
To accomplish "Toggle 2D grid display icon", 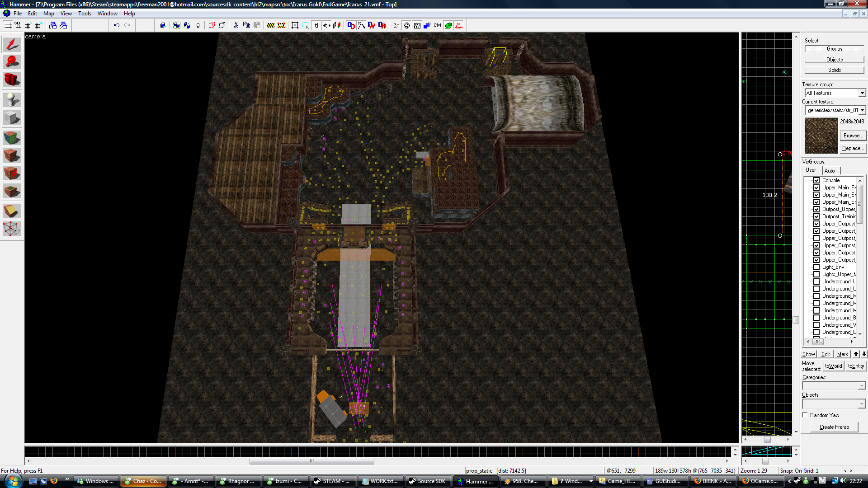I will [8, 25].
